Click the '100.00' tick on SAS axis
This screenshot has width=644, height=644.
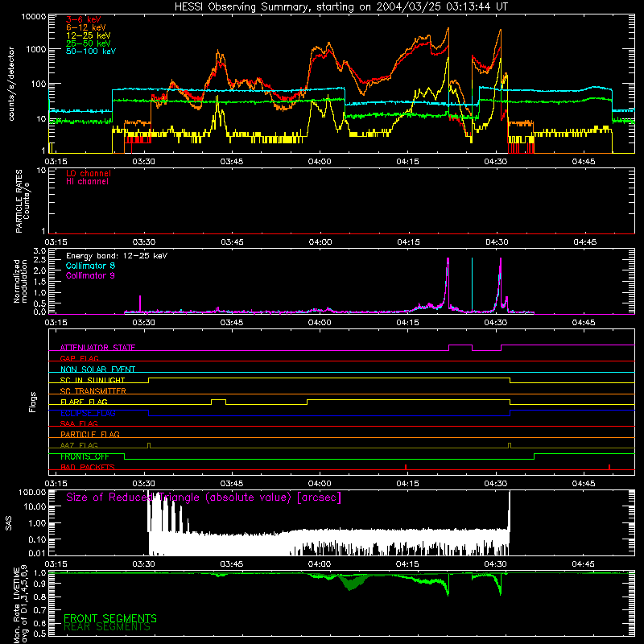point(32,493)
